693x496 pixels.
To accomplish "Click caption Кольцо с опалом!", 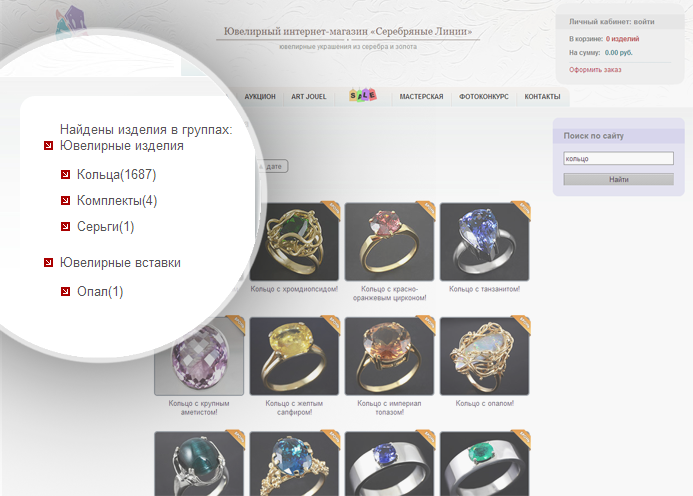I will 484,403.
